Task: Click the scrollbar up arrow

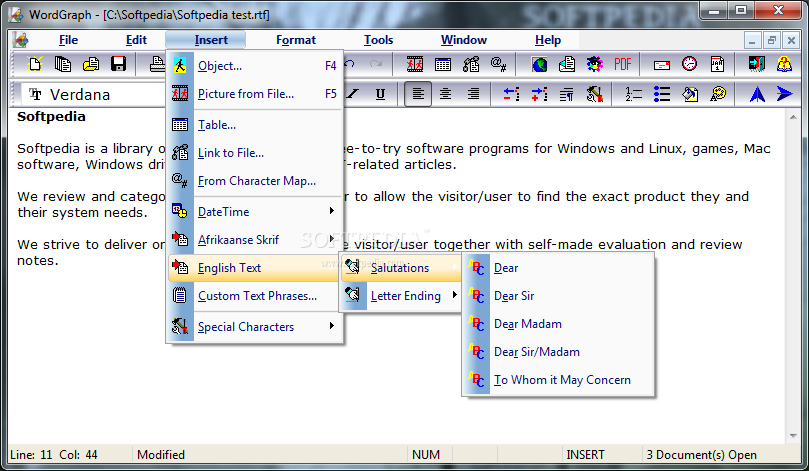Action: pyautogui.click(x=792, y=117)
